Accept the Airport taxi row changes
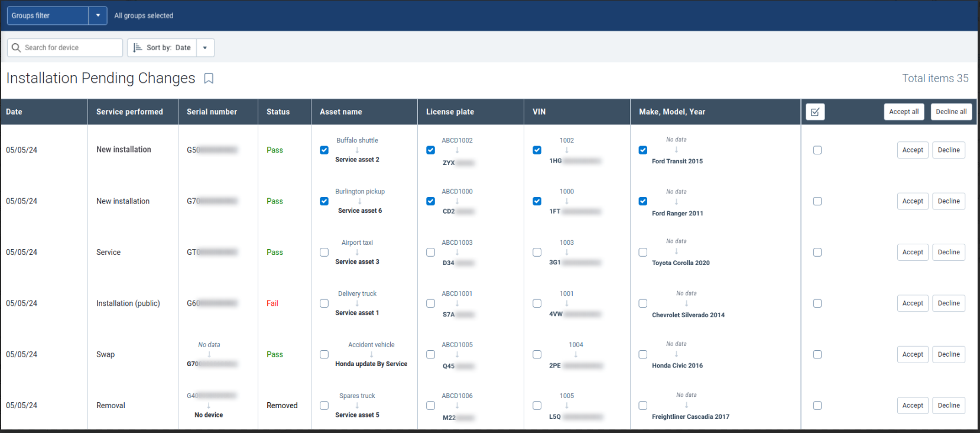Screen dimensions: 980x433 [913, 252]
